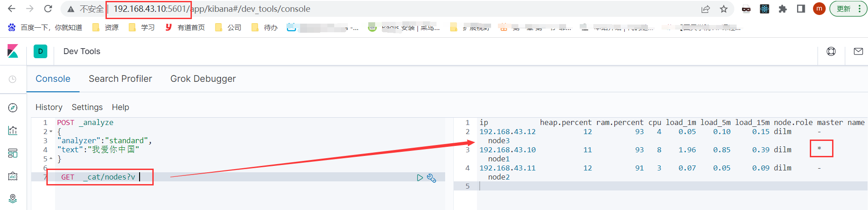This screenshot has height=210, width=868.
Task: Click the browser back arrow
Action: (12, 9)
